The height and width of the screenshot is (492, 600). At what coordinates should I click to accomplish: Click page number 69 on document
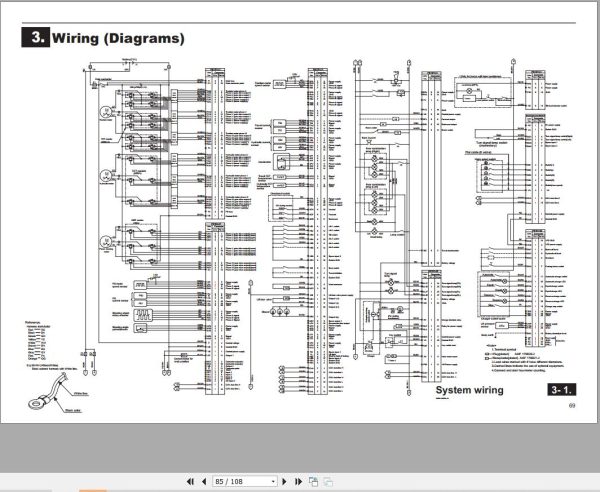[x=572, y=406]
